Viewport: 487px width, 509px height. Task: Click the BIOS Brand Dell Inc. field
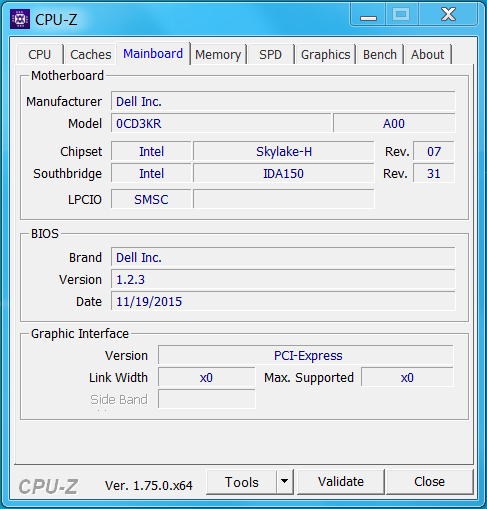click(x=283, y=257)
